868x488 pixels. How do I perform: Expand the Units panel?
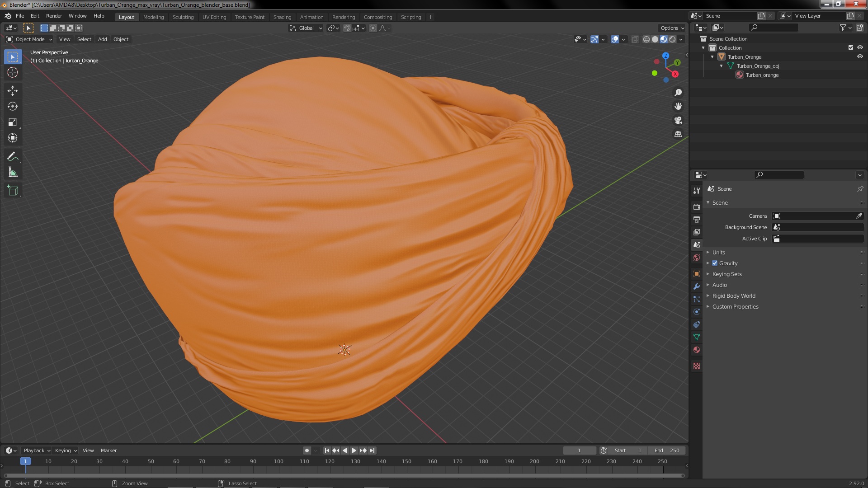[718, 252]
